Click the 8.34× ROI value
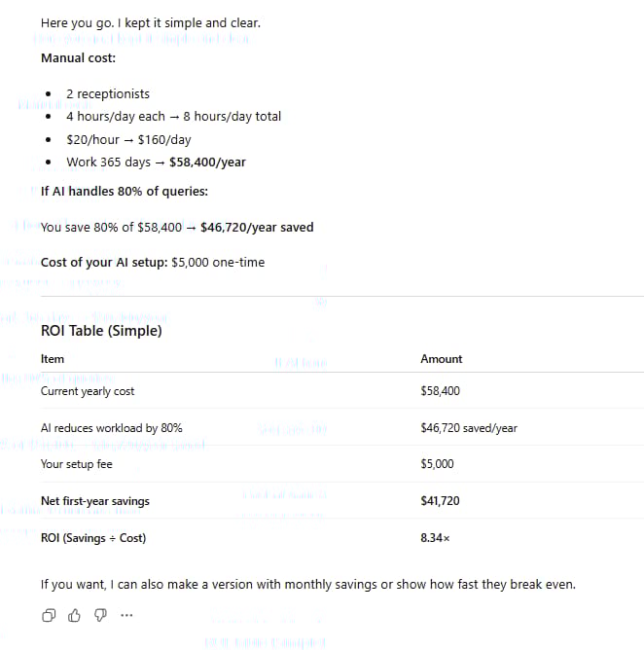The image size is (644, 650). 435,538
